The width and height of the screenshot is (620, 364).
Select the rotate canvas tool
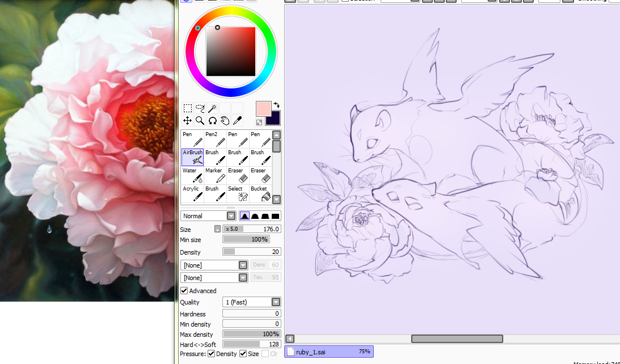click(212, 121)
